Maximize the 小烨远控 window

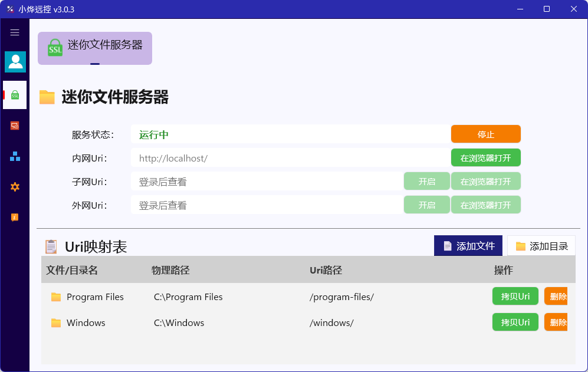pos(547,9)
